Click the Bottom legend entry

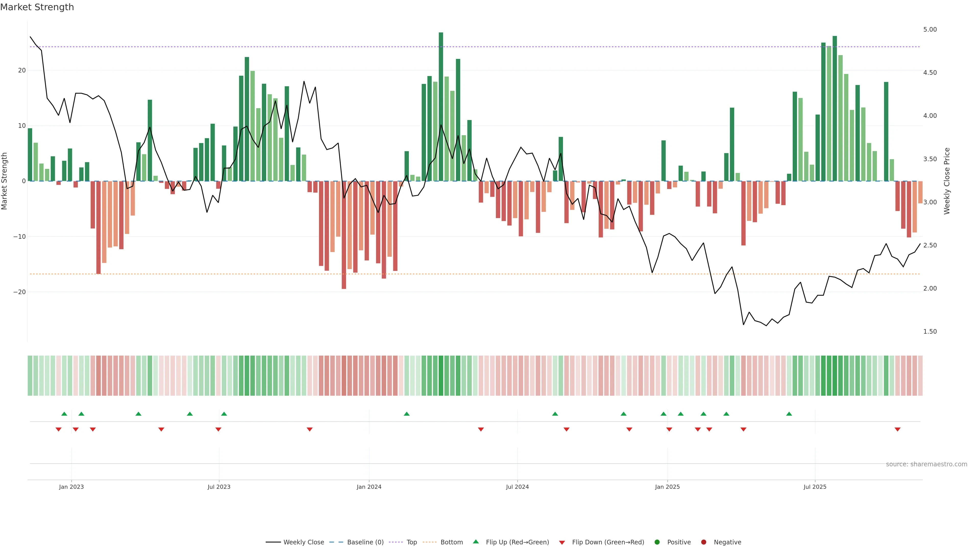coord(451,542)
